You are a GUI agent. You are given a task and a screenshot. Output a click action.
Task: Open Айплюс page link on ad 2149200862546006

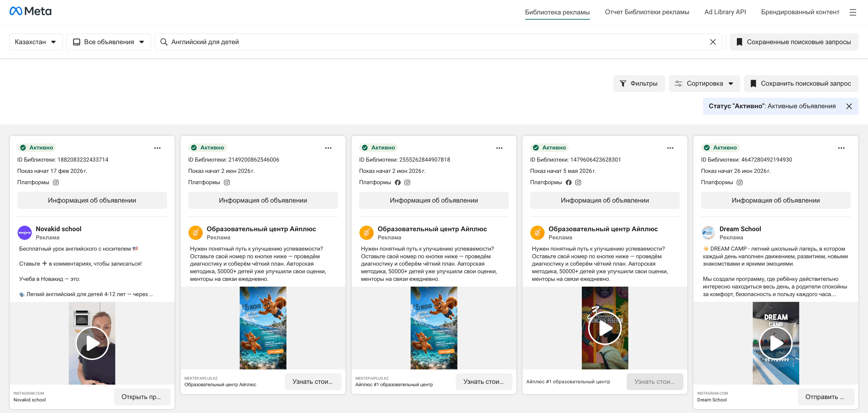(261, 229)
